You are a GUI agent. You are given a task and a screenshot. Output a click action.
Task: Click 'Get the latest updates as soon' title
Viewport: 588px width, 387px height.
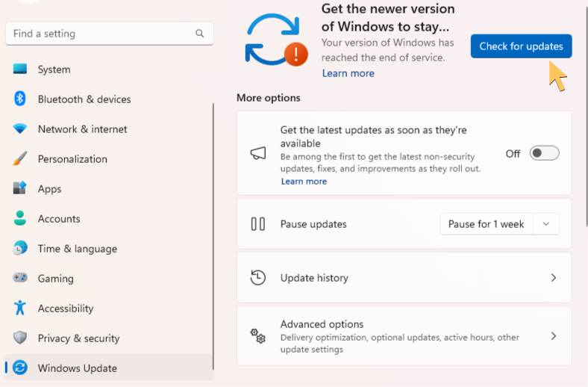click(x=374, y=137)
